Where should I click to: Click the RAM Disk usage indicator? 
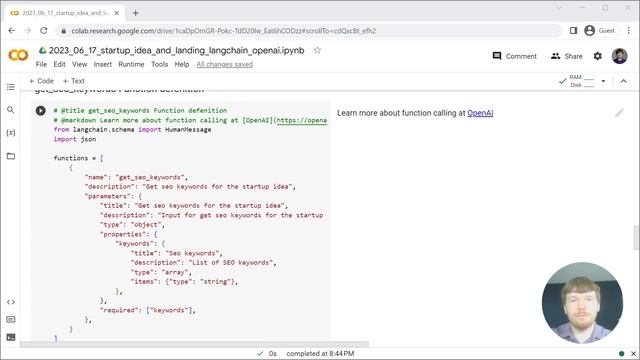click(581, 81)
